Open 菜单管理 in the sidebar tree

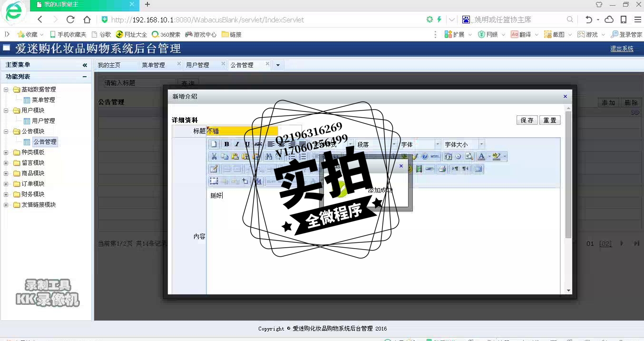coord(43,100)
